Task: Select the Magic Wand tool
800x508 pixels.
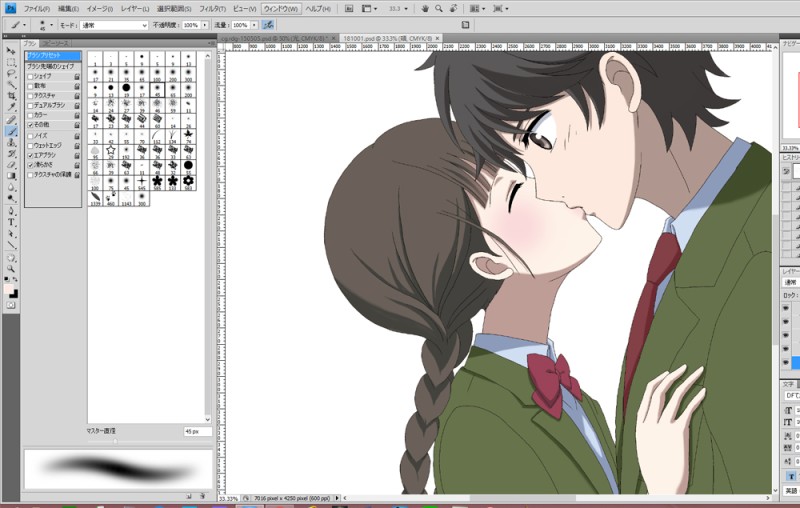Action: pyautogui.click(x=11, y=85)
